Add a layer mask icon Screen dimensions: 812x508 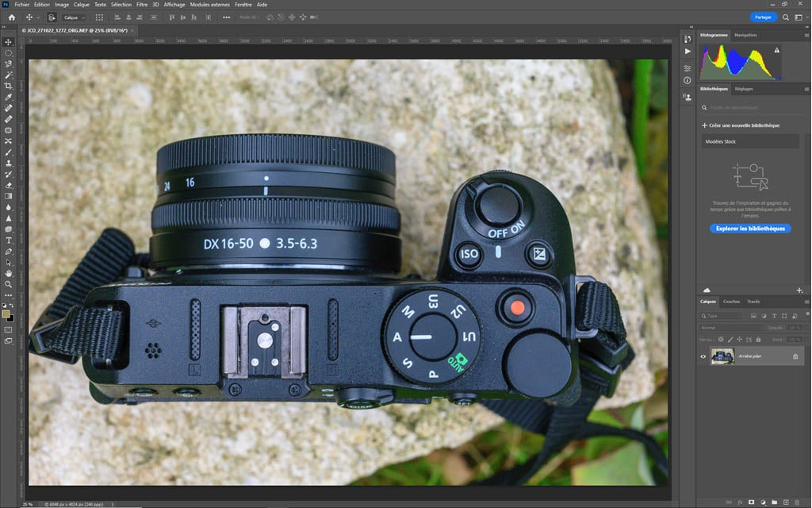pos(752,502)
